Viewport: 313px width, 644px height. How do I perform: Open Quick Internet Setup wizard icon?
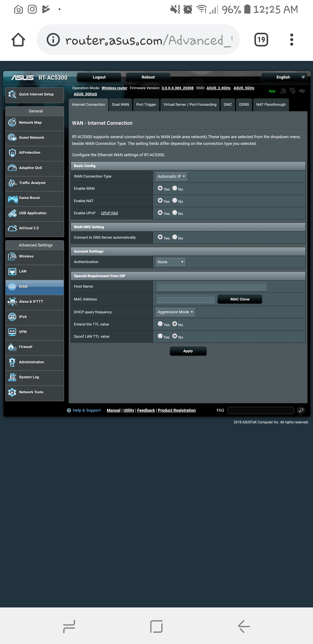[12, 94]
